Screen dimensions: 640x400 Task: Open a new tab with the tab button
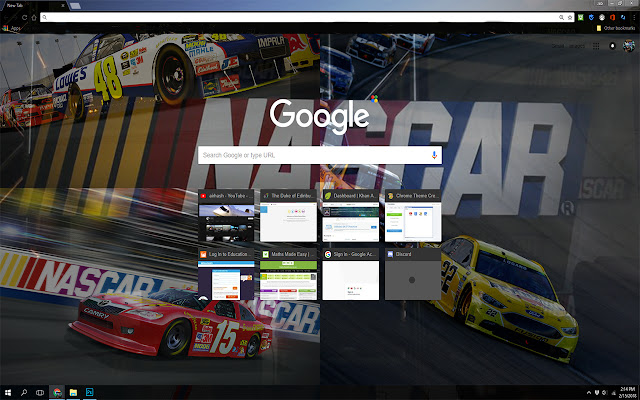pos(75,6)
